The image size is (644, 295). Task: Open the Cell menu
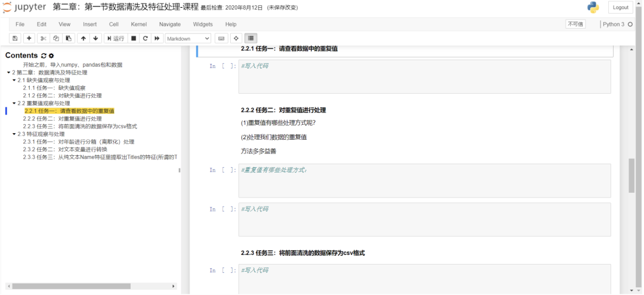click(114, 24)
